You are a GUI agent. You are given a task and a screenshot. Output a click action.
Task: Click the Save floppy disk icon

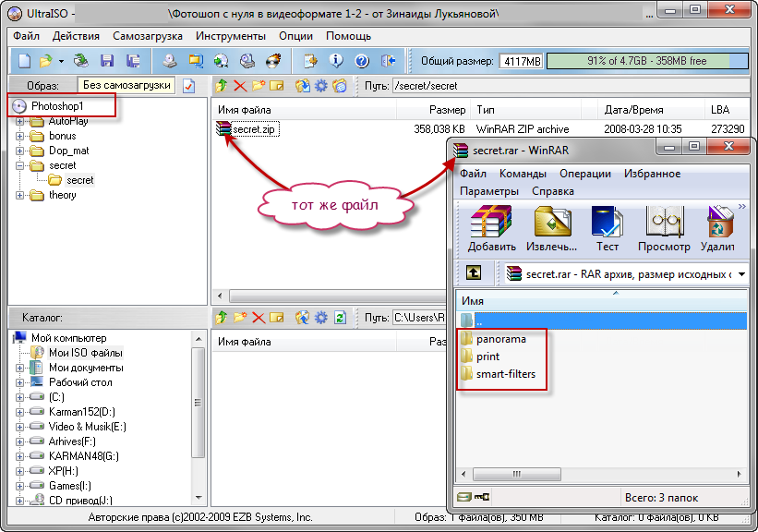(x=107, y=61)
